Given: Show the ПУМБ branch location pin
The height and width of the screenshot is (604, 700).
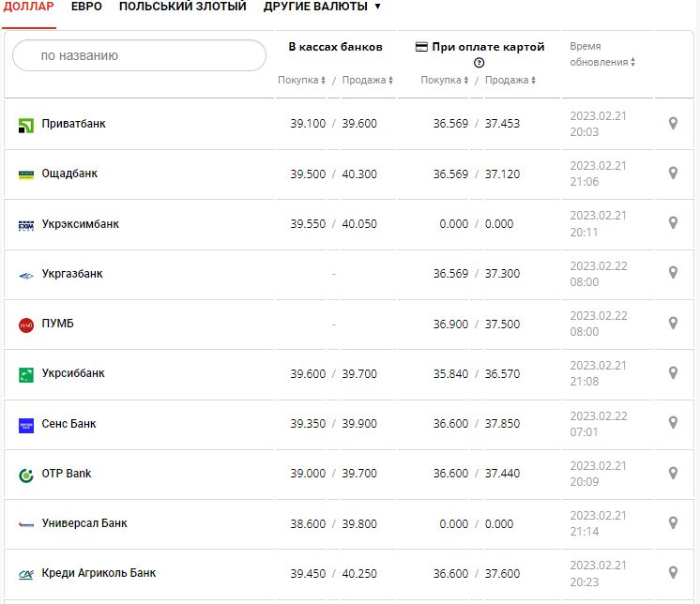Looking at the screenshot, I should tap(673, 323).
